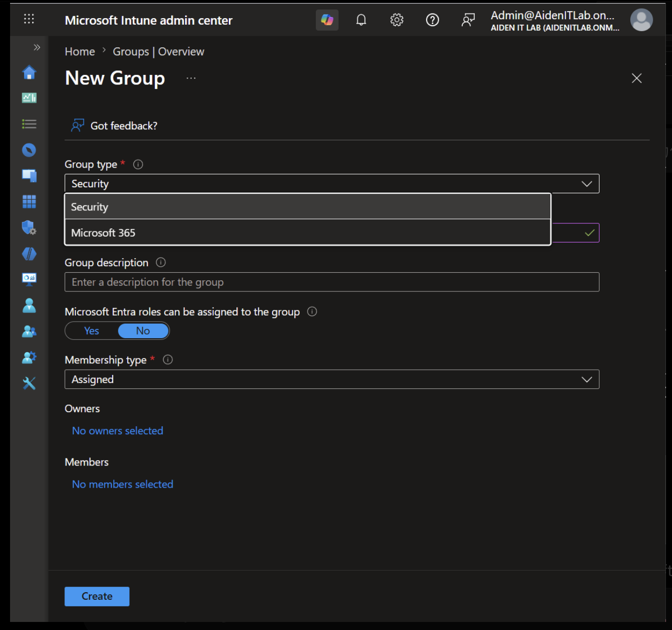Open the account avatar menu
The image size is (672, 630).
click(641, 20)
